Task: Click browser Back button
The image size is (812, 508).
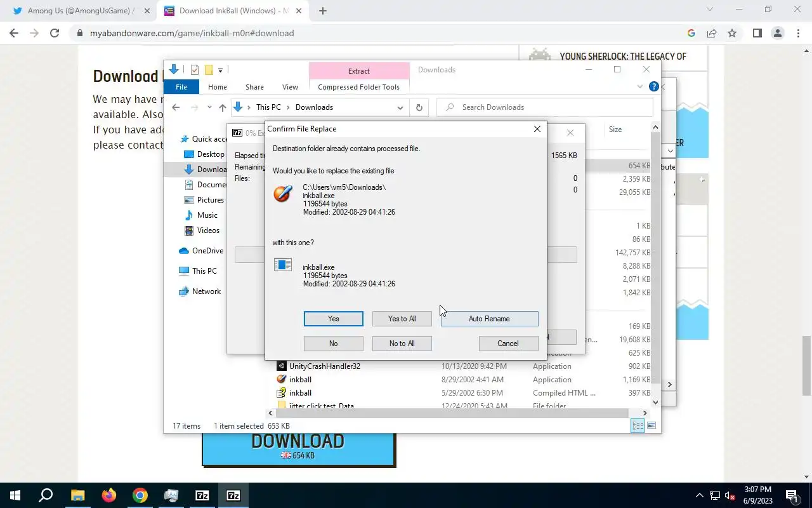Action: 14,33
